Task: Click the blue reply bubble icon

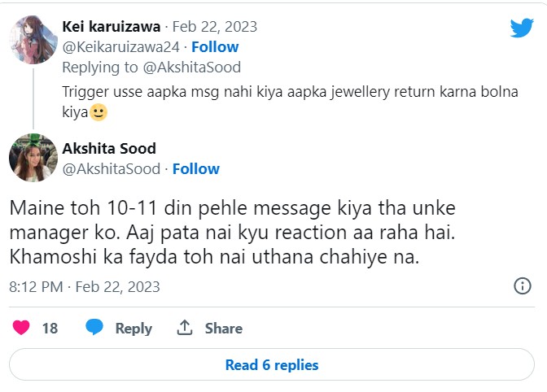Action: [x=94, y=328]
